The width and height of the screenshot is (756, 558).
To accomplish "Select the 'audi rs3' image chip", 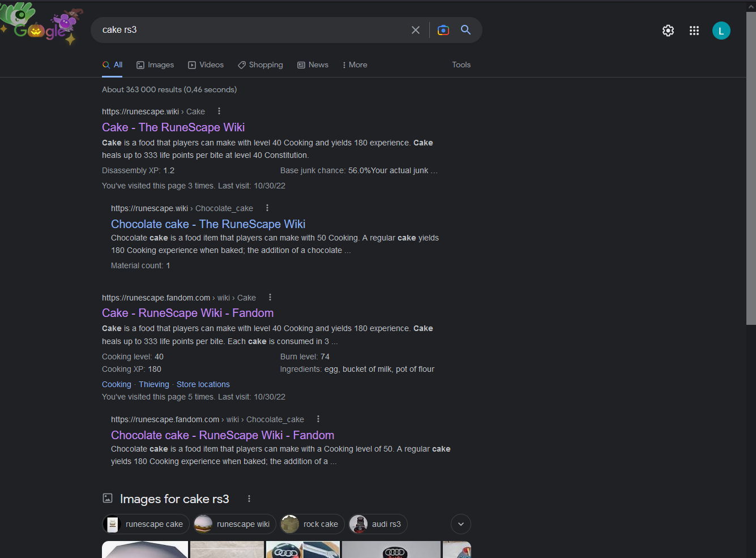I will coord(378,524).
